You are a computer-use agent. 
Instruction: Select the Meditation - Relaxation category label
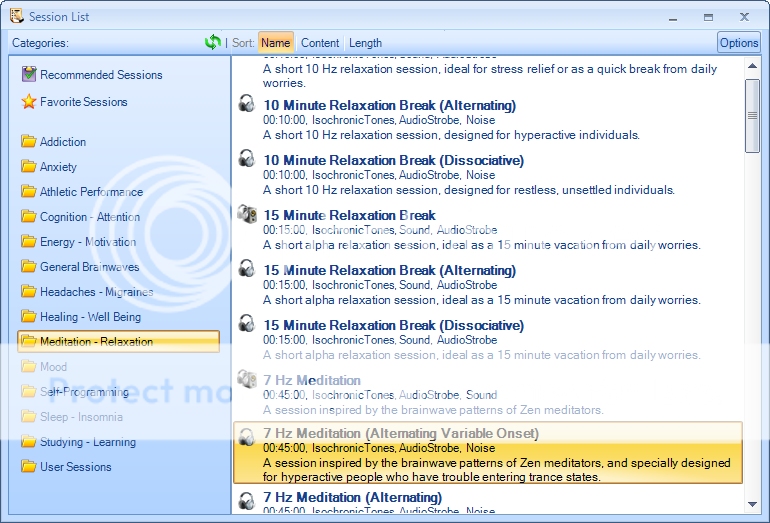pyautogui.click(x=96, y=342)
